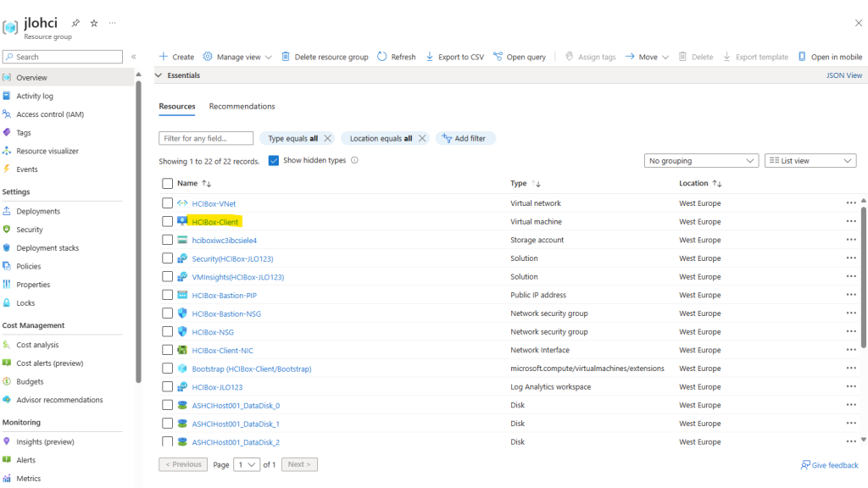Open the VMInsights(HCIBox-JLO123) solution link

pyautogui.click(x=238, y=277)
